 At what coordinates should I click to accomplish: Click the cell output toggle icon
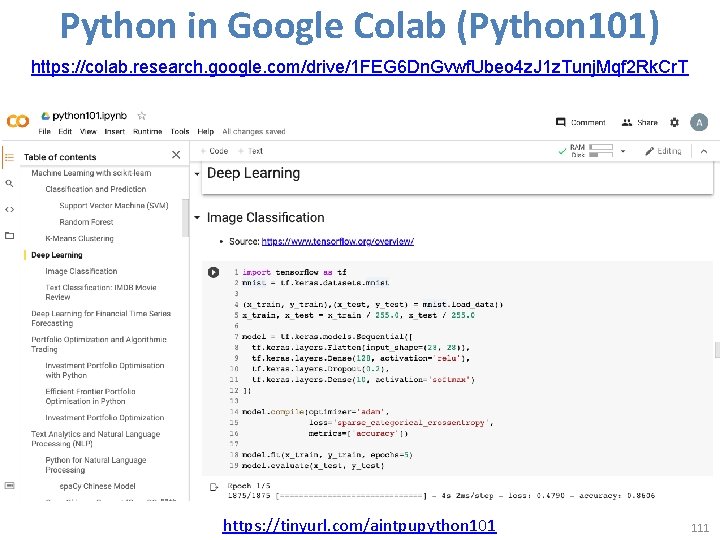(x=214, y=487)
